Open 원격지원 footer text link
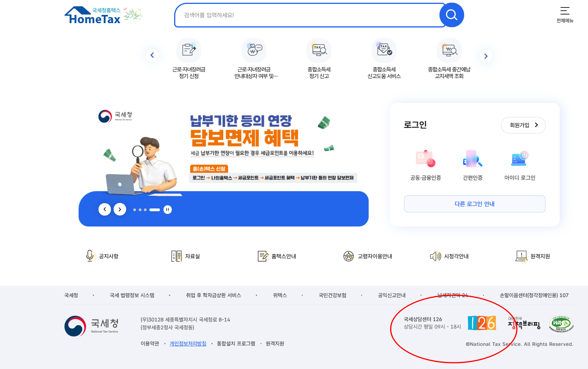Screen dimensions: 588x369 click(x=275, y=343)
